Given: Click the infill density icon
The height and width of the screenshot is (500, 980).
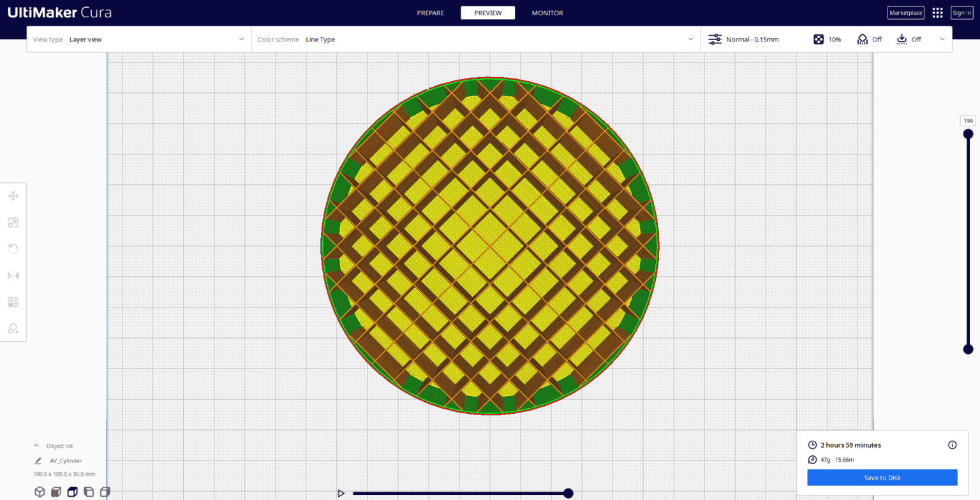Looking at the screenshot, I should click(819, 39).
